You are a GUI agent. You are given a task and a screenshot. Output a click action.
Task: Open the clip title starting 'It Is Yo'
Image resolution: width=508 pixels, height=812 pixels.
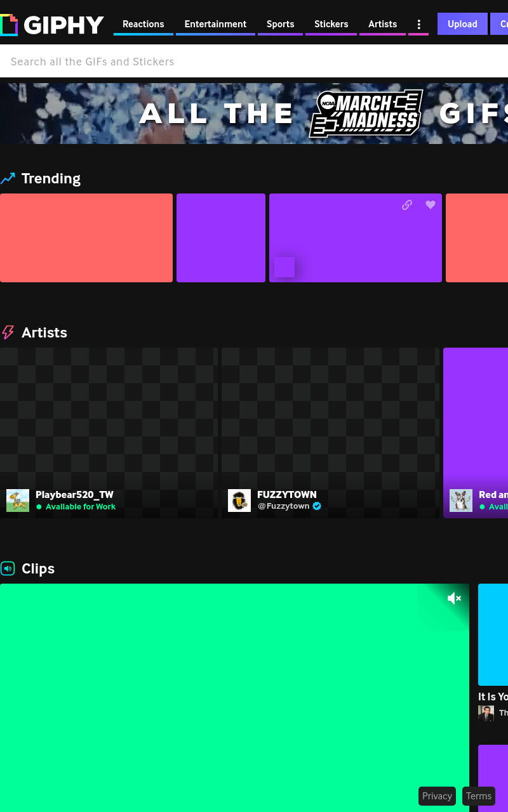point(493,697)
